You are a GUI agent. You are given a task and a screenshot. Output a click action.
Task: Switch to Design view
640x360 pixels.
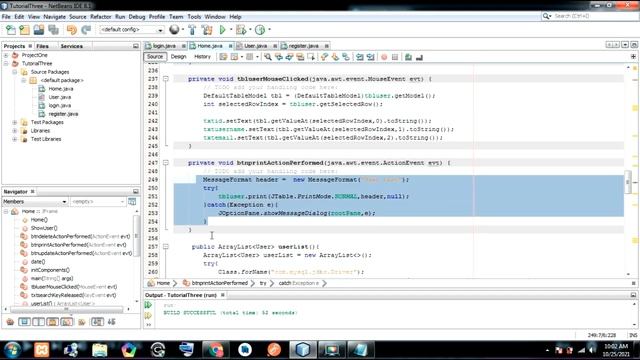(178, 57)
